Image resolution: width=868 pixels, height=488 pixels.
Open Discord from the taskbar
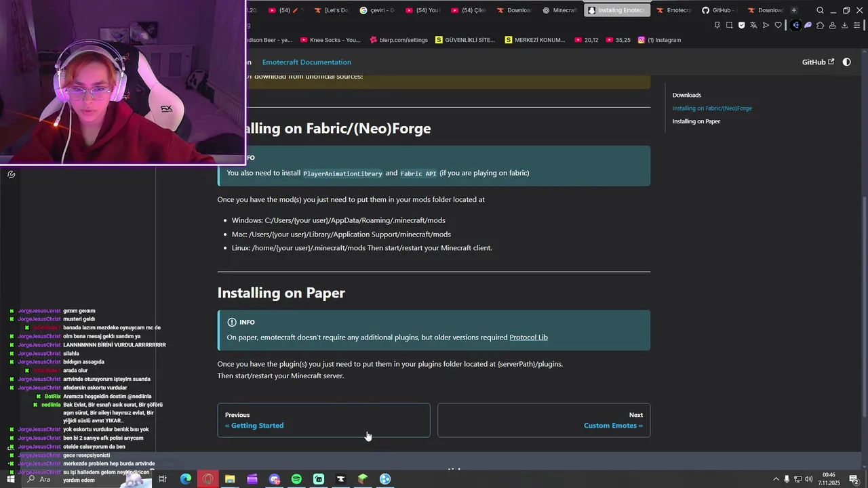(275, 479)
